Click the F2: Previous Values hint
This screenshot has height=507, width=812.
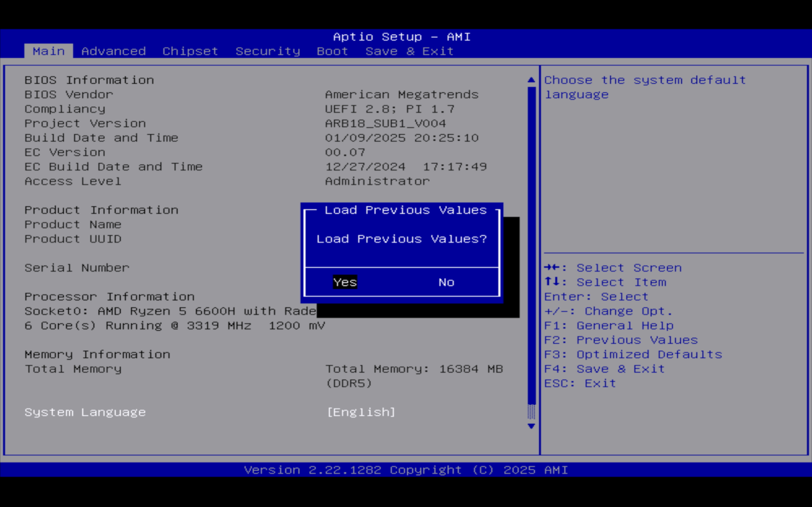click(x=621, y=340)
